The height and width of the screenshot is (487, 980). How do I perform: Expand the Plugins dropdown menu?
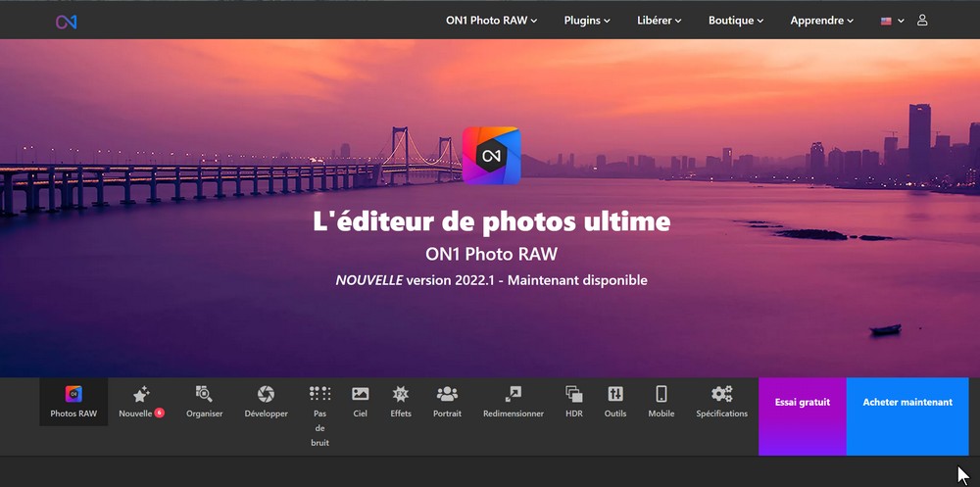587,20
